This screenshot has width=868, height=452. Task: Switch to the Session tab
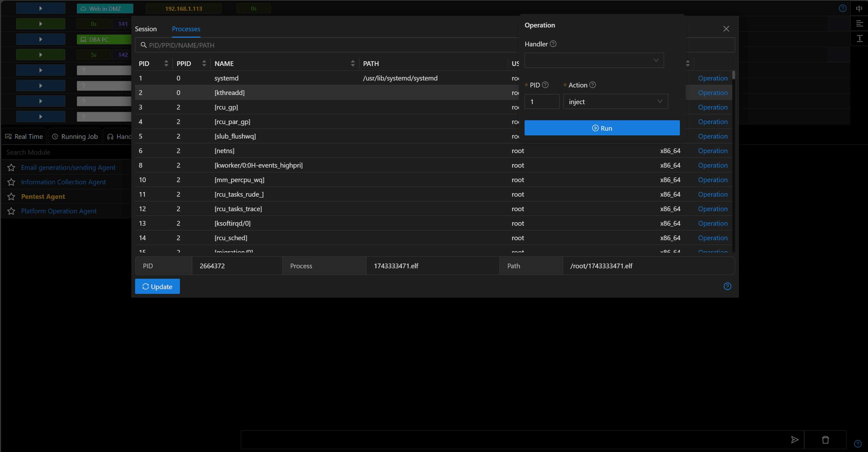pos(146,29)
